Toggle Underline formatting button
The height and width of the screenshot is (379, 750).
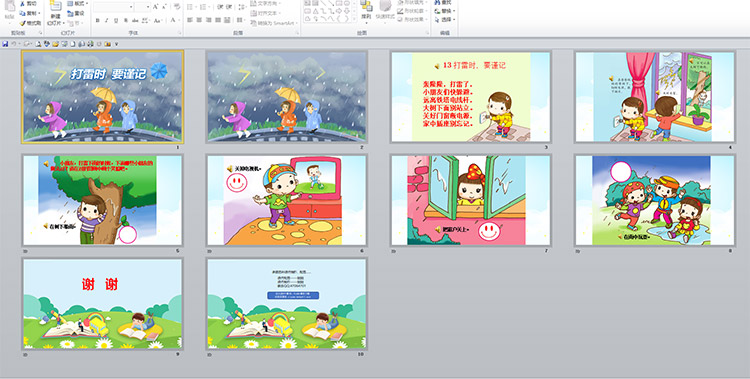click(116, 21)
